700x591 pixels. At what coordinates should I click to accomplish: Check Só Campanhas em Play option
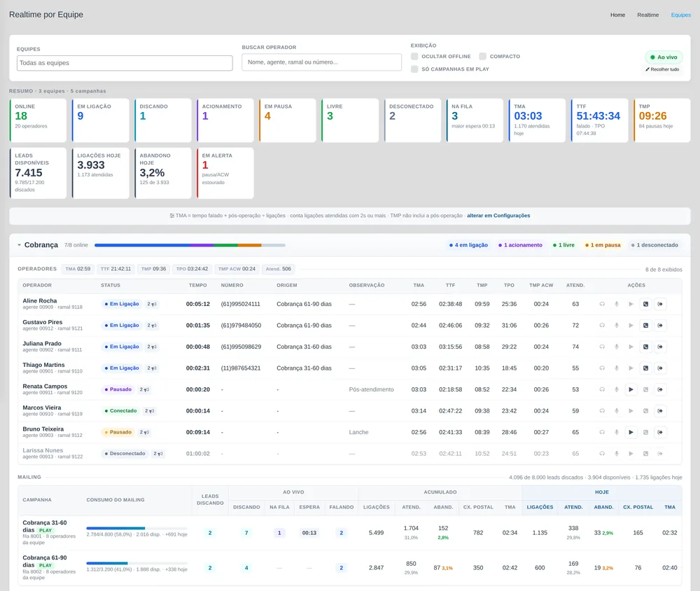pos(414,69)
